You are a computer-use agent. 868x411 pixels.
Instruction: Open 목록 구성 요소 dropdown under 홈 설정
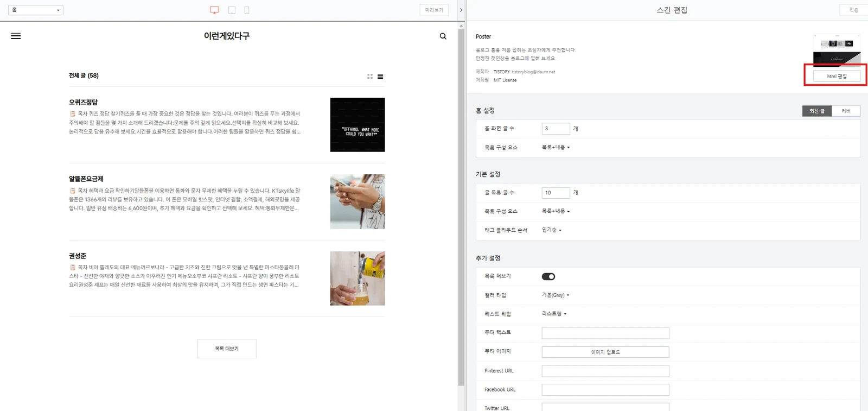coord(556,147)
